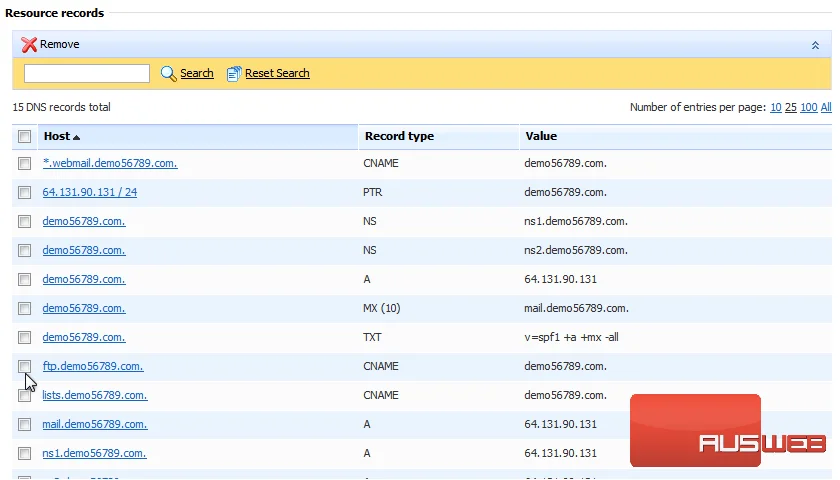The width and height of the screenshot is (840, 480).
Task: Click the Resource records heading
Action: 55,13
